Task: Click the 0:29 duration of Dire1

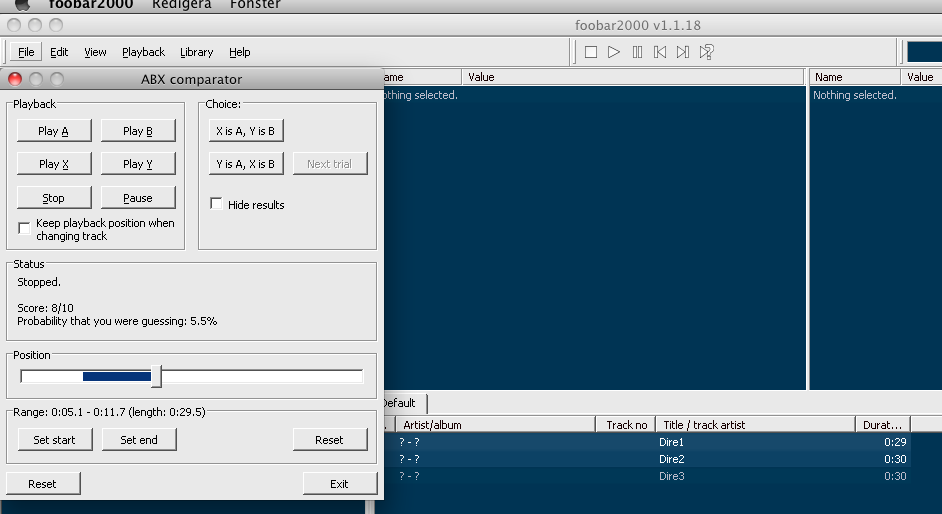Action: coord(895,442)
